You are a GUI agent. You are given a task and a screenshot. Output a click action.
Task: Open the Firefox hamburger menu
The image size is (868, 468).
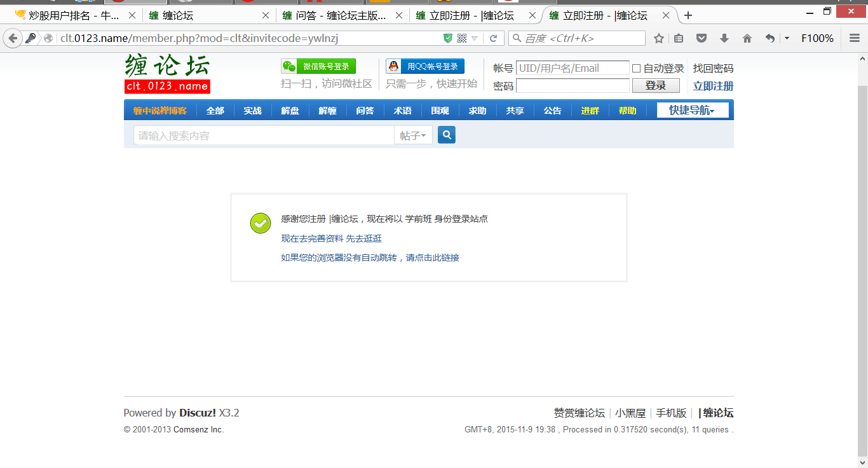point(855,39)
